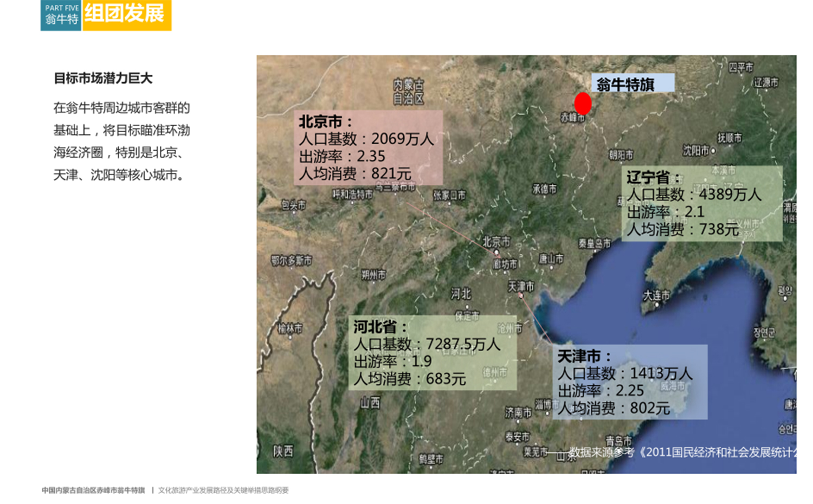
Task: Click the 抚顺市 map label
Action: tap(729, 138)
